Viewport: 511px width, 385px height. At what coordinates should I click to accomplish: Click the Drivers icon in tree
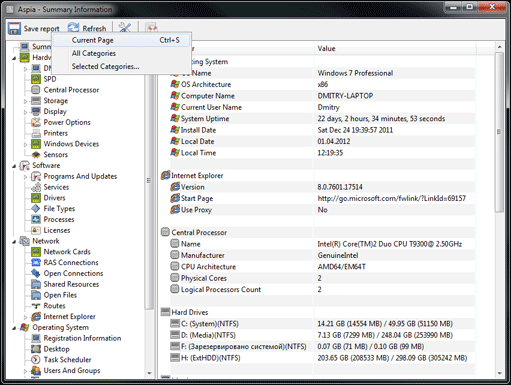tap(36, 198)
